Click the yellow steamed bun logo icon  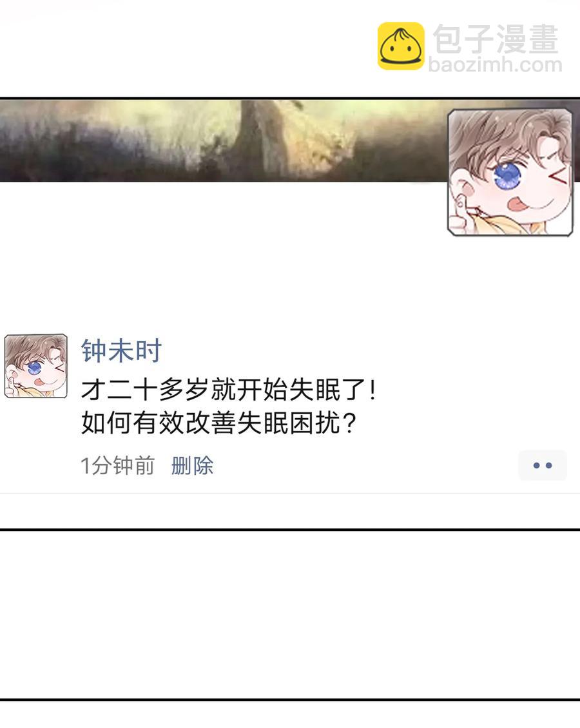point(401,46)
